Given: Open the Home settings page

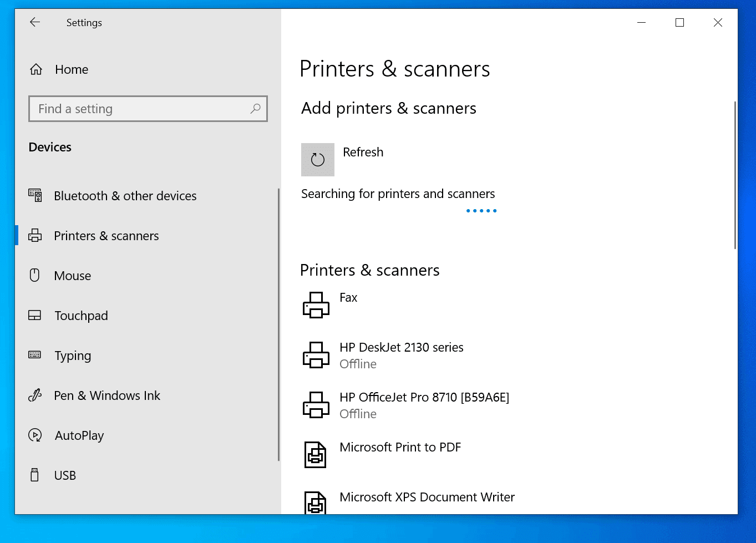Looking at the screenshot, I should [71, 69].
